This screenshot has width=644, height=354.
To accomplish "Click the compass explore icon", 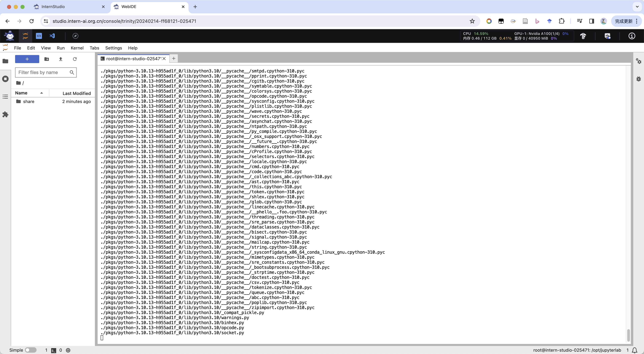I will (x=75, y=36).
